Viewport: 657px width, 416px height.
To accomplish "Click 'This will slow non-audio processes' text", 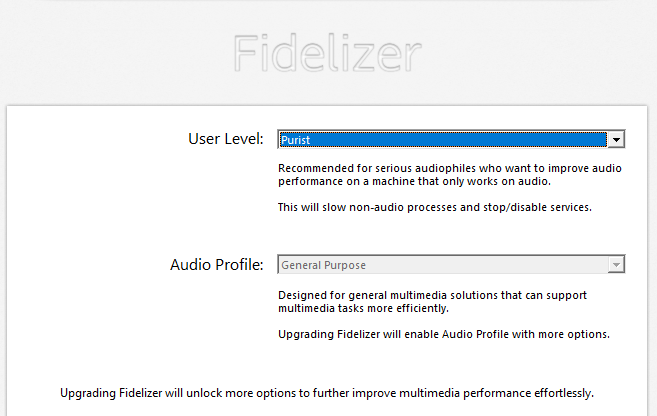I will [435, 207].
